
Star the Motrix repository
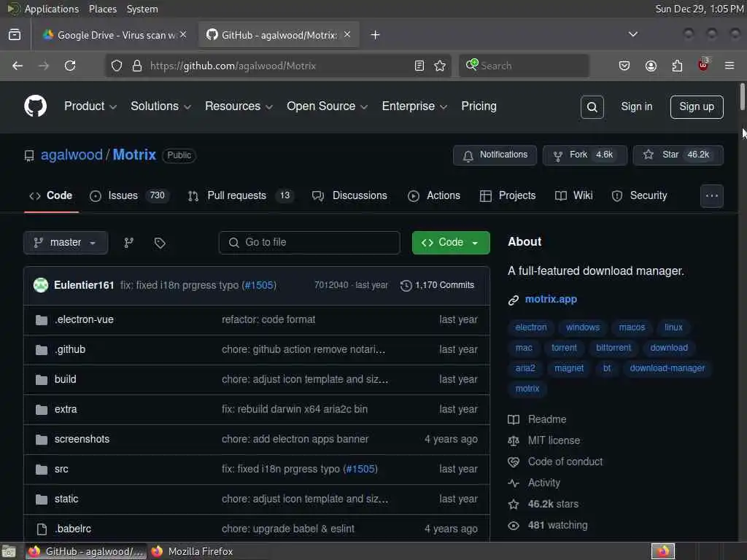pyautogui.click(x=678, y=155)
